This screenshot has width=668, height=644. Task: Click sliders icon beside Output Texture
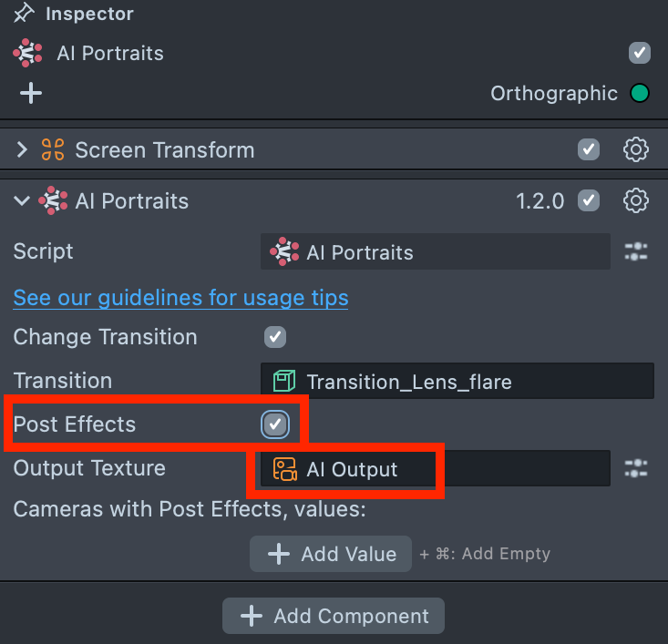(x=635, y=468)
